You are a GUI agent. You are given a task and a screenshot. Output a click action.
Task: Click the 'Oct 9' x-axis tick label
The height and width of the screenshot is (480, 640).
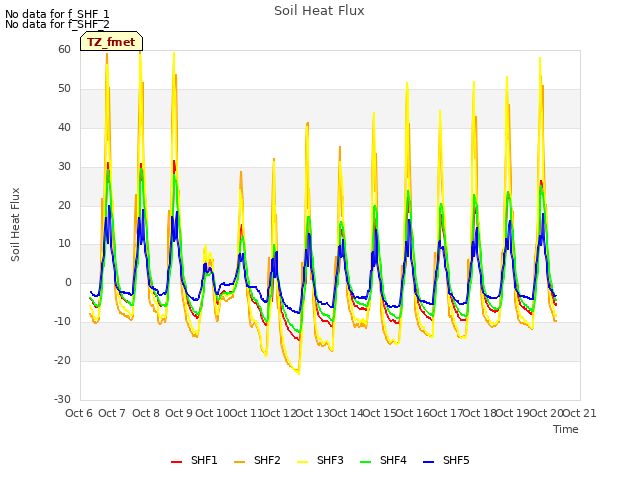179,413
